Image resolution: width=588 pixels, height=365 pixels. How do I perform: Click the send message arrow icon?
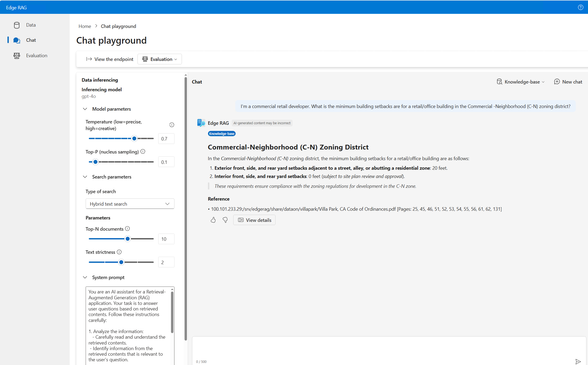[x=578, y=361]
